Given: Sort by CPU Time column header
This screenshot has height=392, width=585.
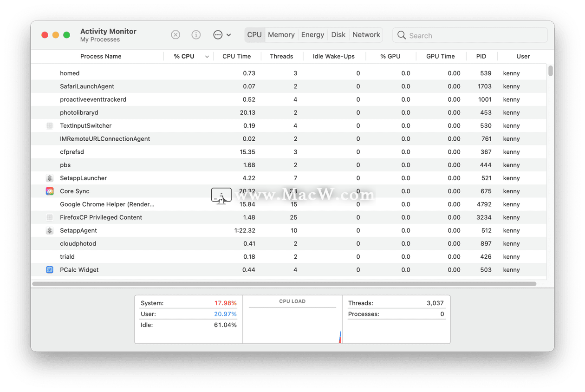Looking at the screenshot, I should click(237, 57).
